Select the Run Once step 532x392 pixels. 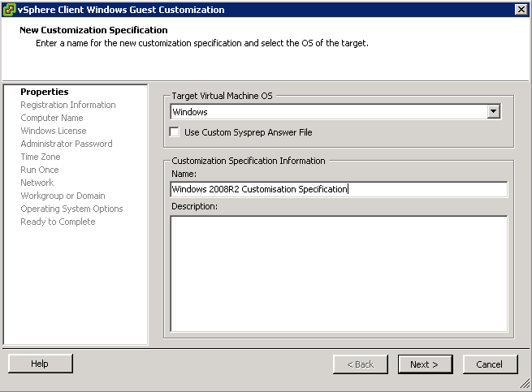[x=39, y=170]
